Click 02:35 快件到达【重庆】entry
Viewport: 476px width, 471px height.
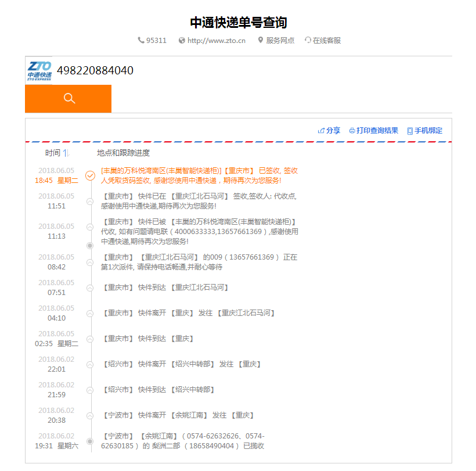point(148,339)
